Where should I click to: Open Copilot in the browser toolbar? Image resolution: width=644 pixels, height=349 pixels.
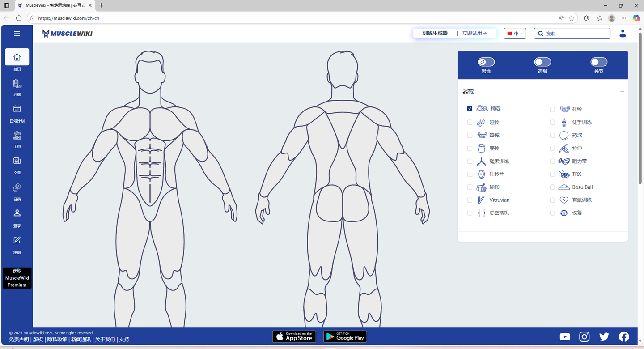click(x=636, y=18)
